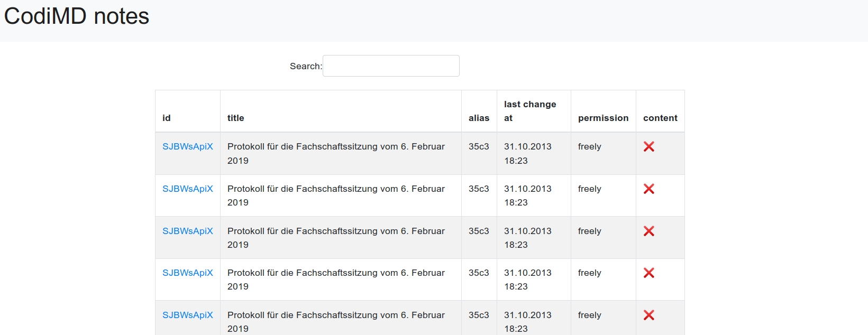Click the permission column header

(x=603, y=118)
